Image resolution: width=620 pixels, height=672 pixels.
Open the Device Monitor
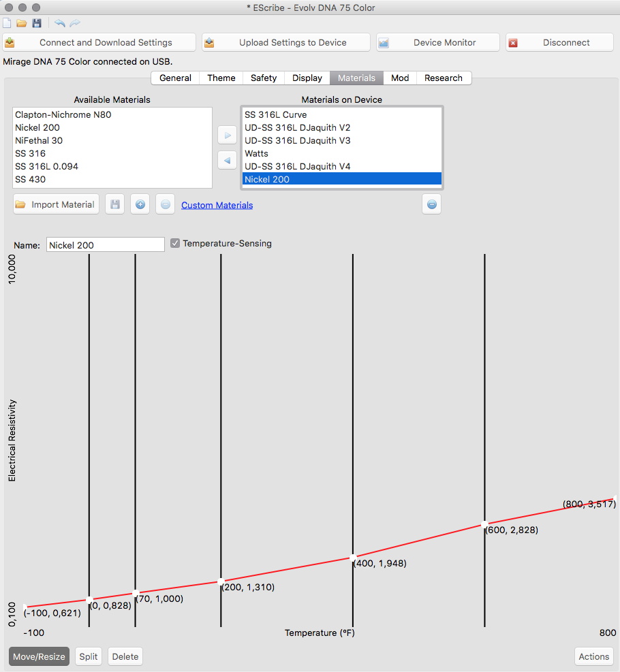coord(437,42)
